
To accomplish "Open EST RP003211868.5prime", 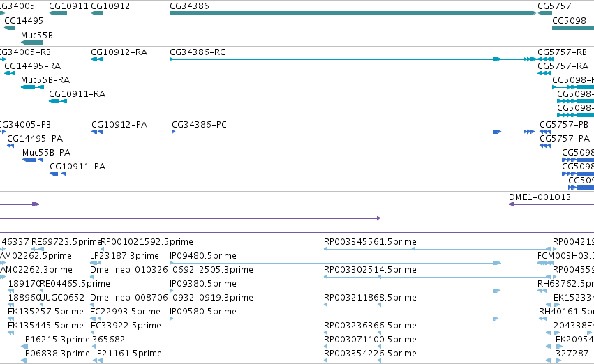I will 370,298.
